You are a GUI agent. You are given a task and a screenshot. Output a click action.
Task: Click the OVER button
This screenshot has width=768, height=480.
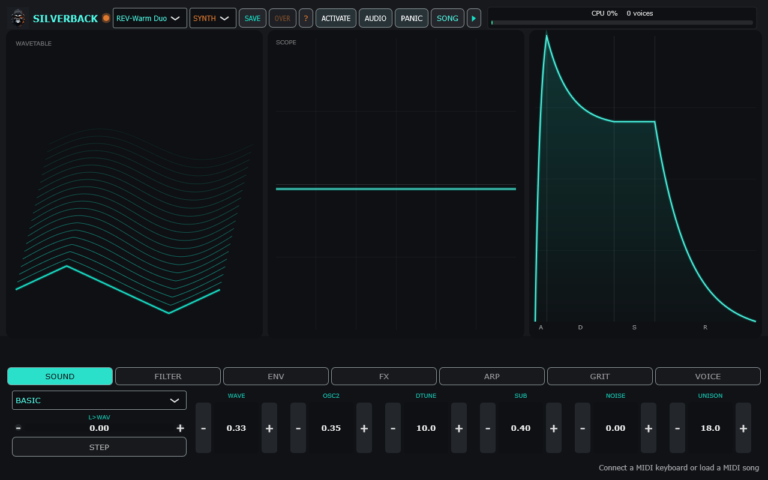tap(282, 18)
